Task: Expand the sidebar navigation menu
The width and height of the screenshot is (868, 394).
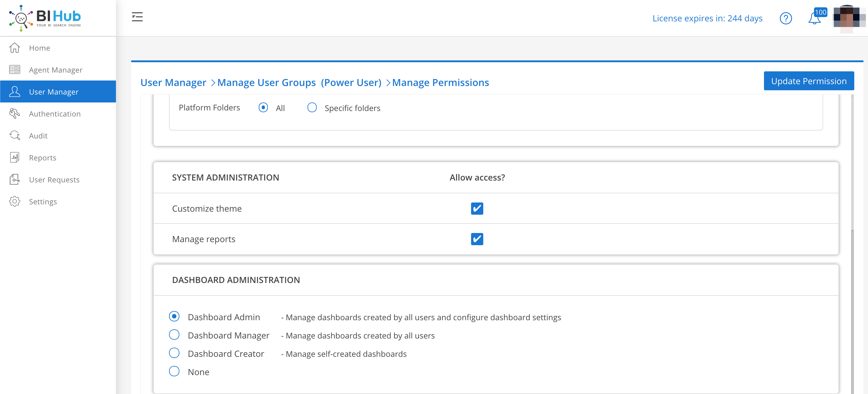Action: pyautogui.click(x=138, y=17)
